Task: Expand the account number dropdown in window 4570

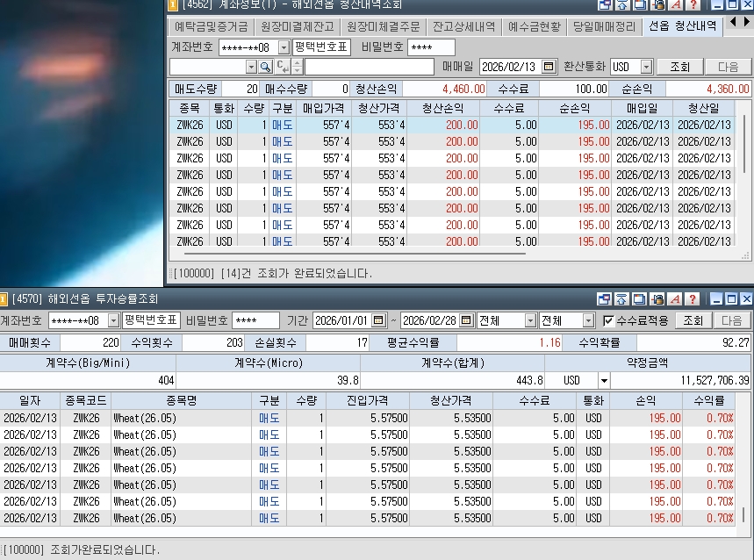Action: coord(113,320)
